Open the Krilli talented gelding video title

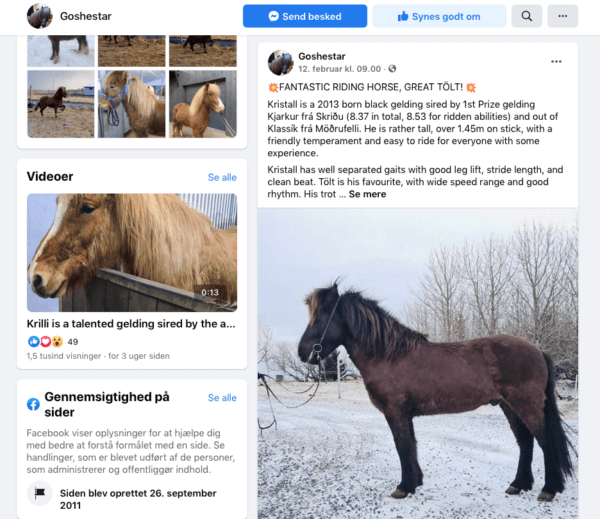click(x=131, y=324)
